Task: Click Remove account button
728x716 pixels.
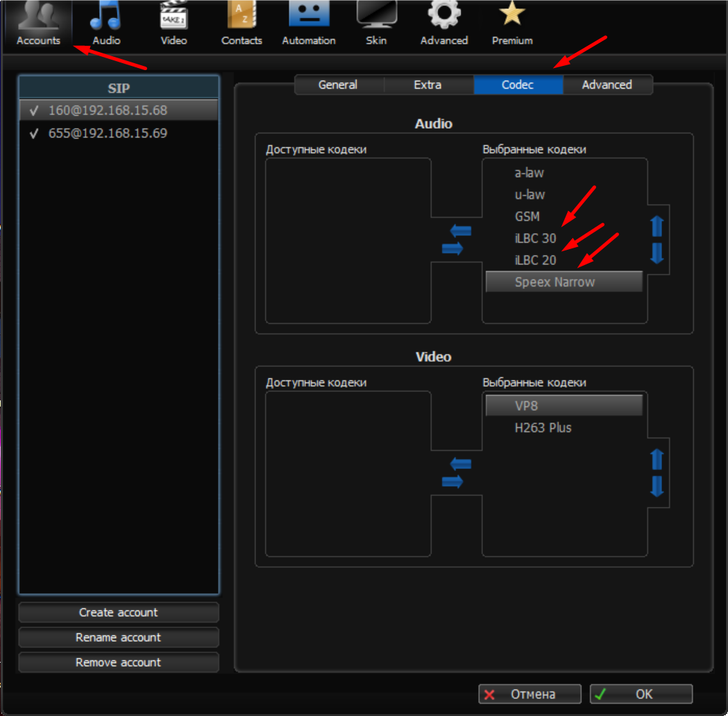Action: [x=119, y=662]
